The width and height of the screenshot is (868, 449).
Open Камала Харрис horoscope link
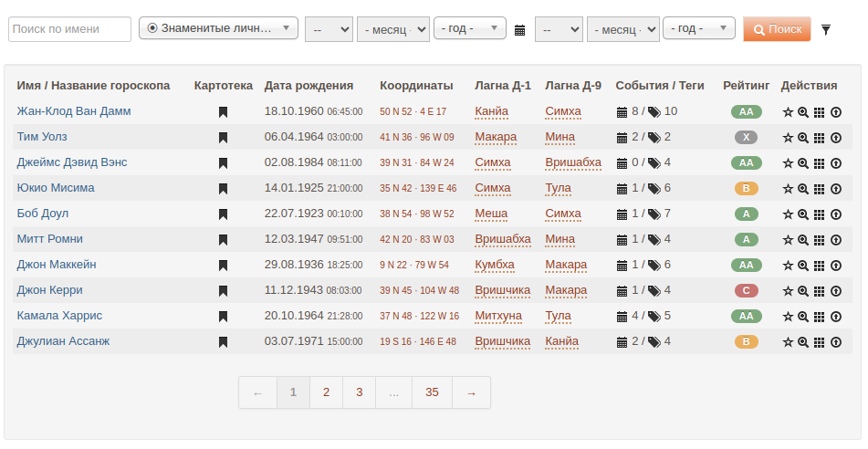point(59,316)
